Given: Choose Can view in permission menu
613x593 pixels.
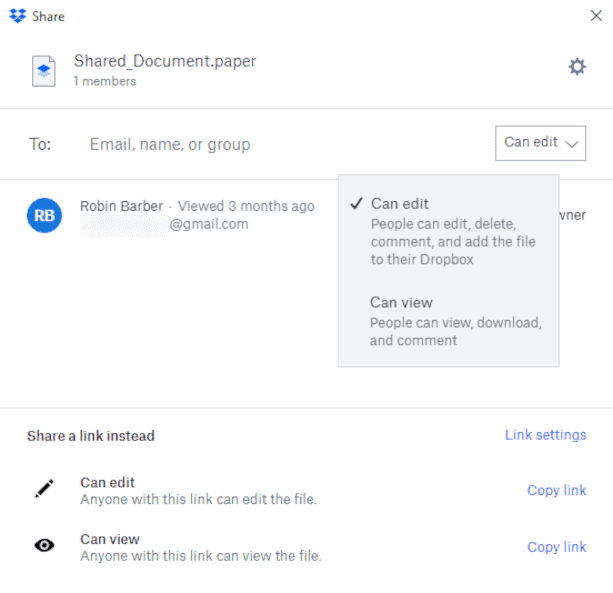Looking at the screenshot, I should (401, 302).
